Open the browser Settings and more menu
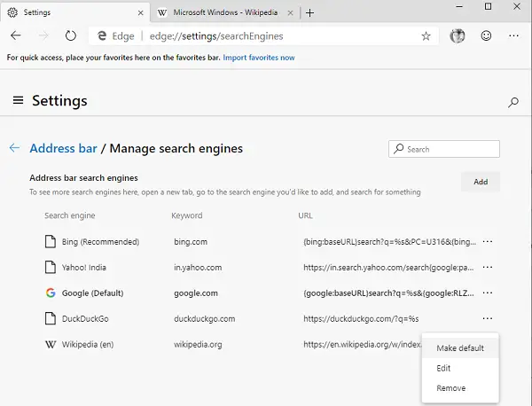This screenshot has width=532, height=406. [x=513, y=35]
